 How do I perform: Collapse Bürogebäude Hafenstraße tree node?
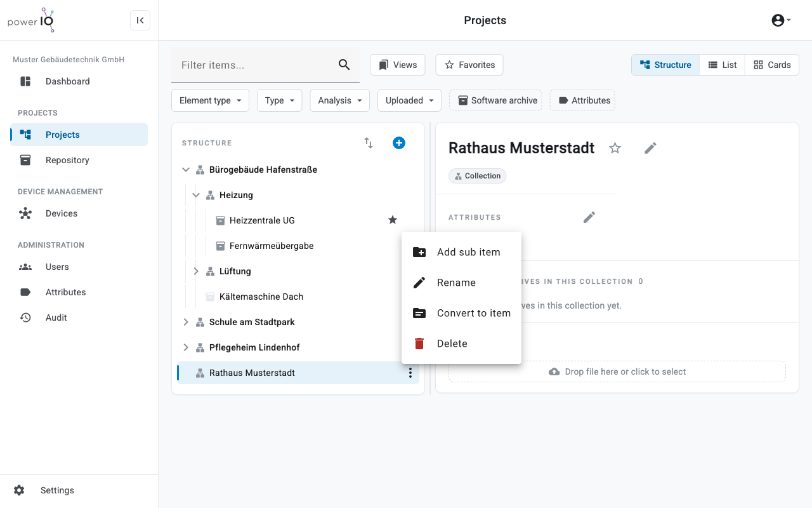(186, 170)
